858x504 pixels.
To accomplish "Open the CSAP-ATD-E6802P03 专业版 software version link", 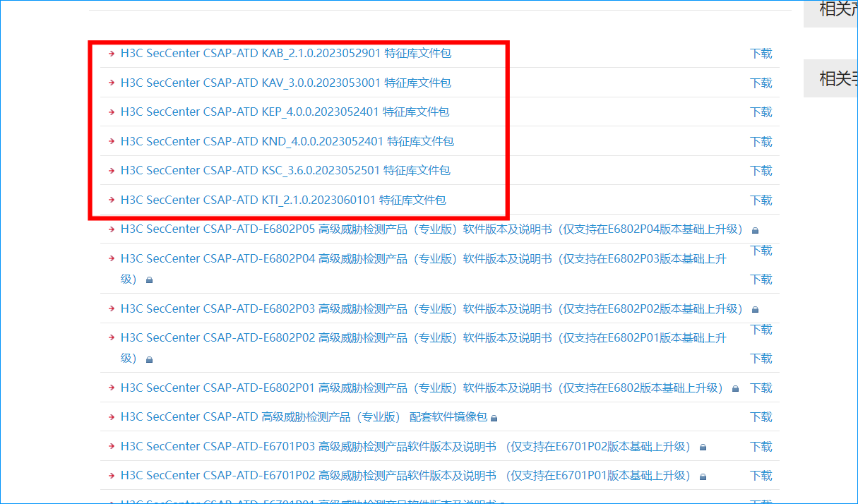I will click(434, 308).
